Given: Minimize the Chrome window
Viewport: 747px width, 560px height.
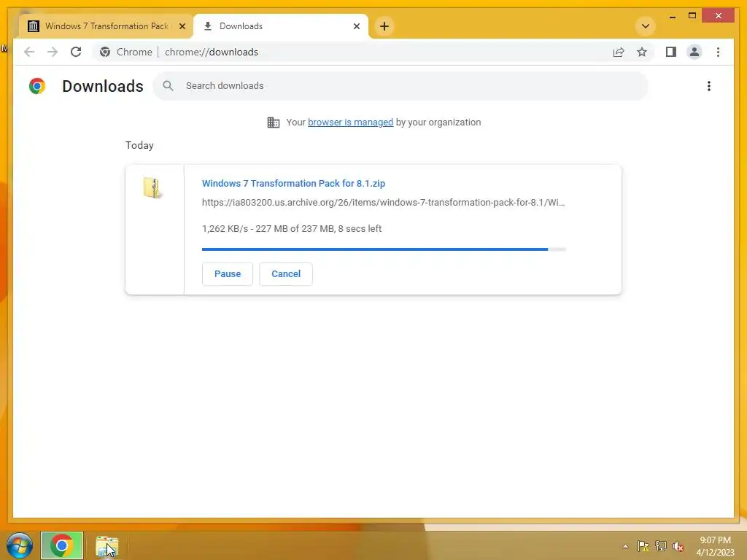Looking at the screenshot, I should pyautogui.click(x=672, y=16).
